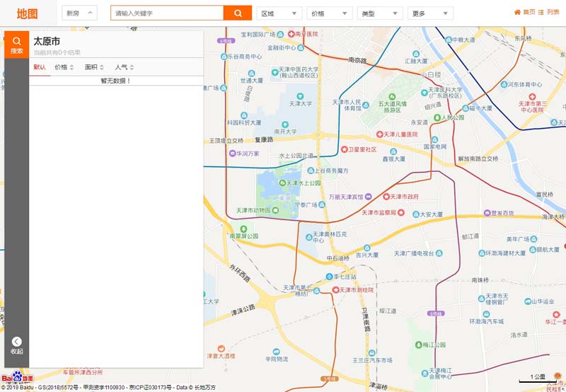Screen dimensions: 566x392
Task: Click the 地图 logo
Action: [28, 13]
